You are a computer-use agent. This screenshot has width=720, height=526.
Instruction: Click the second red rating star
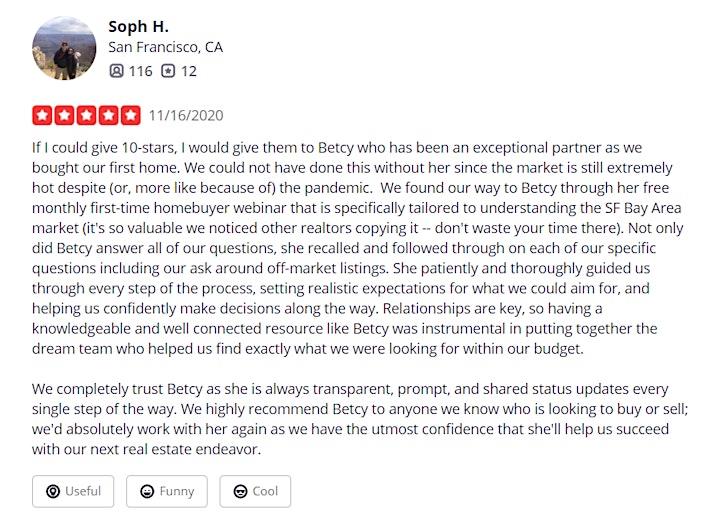click(x=64, y=115)
